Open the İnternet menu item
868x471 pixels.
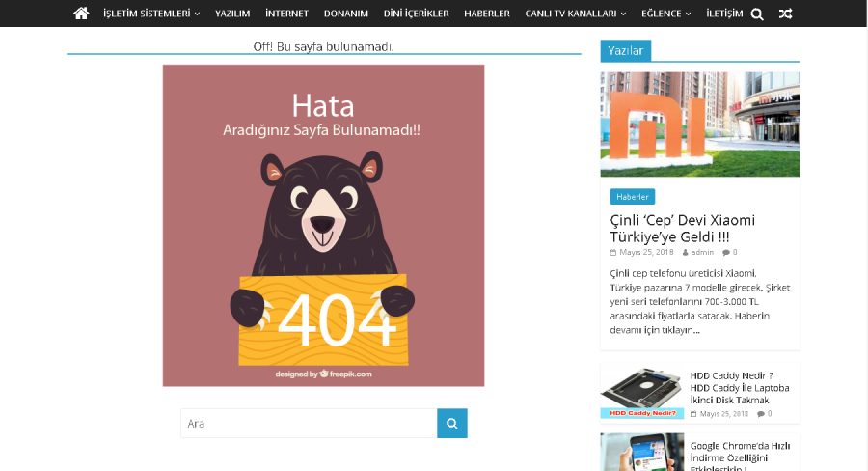click(286, 14)
